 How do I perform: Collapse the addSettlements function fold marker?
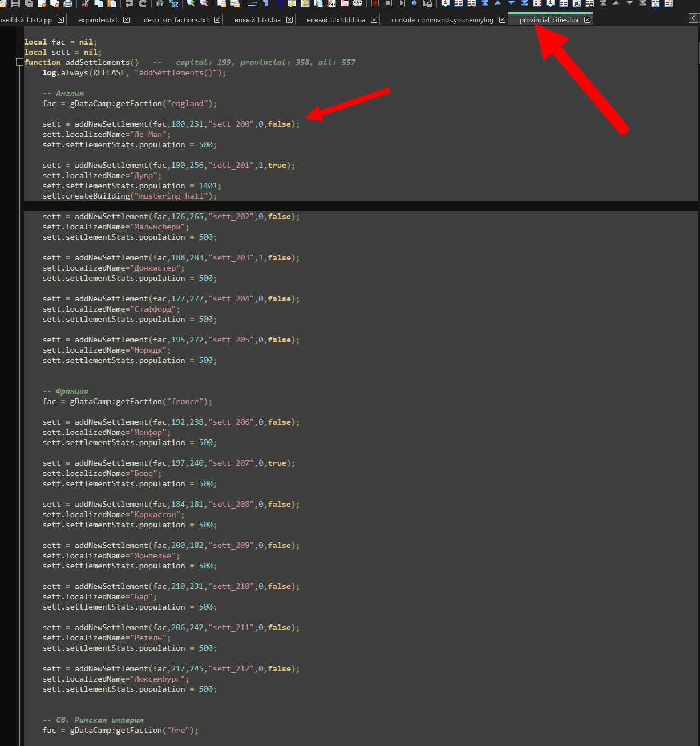coord(19,62)
